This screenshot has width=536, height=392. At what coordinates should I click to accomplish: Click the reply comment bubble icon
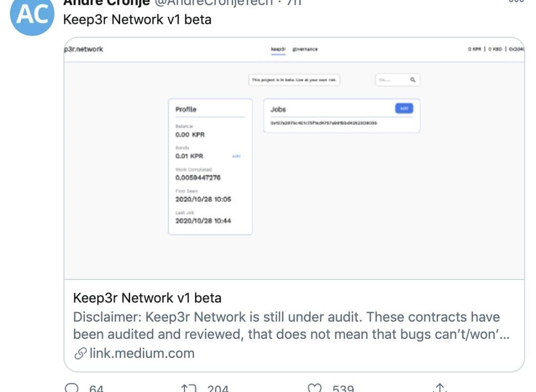[72, 388]
